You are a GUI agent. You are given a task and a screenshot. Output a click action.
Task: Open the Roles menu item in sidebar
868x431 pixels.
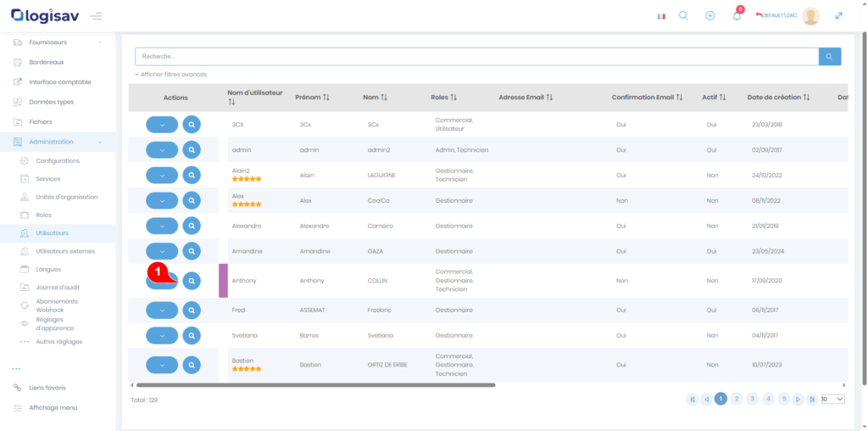pyautogui.click(x=43, y=215)
